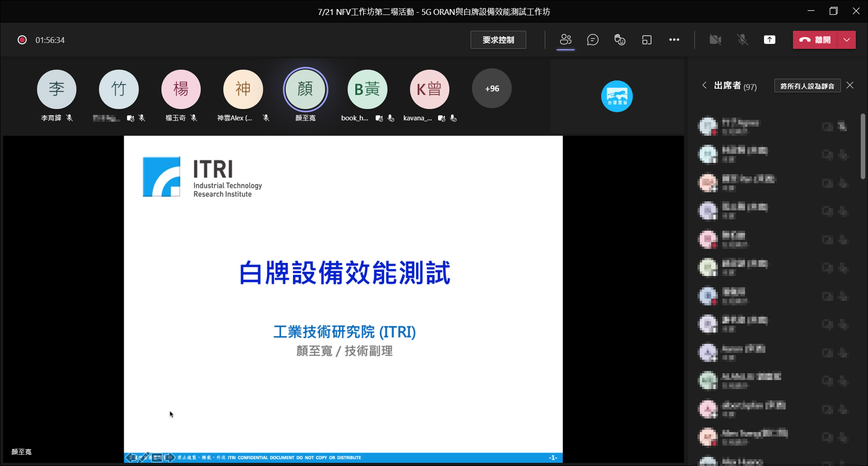Click the recording indicator icon
This screenshot has height=466, width=868.
coord(22,40)
